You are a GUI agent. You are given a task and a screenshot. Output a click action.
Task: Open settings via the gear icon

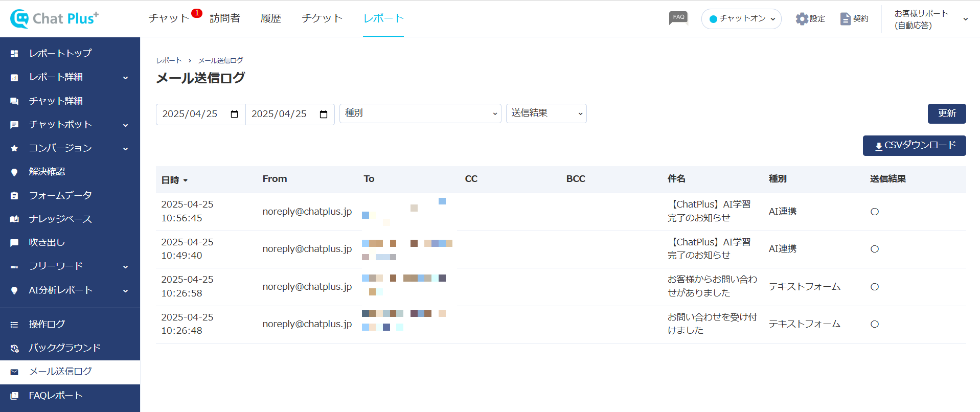click(x=802, y=19)
